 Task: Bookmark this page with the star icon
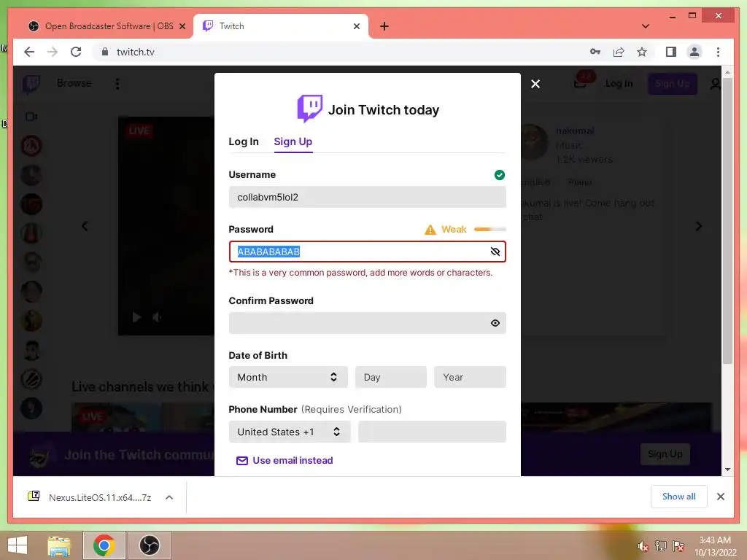[642, 52]
